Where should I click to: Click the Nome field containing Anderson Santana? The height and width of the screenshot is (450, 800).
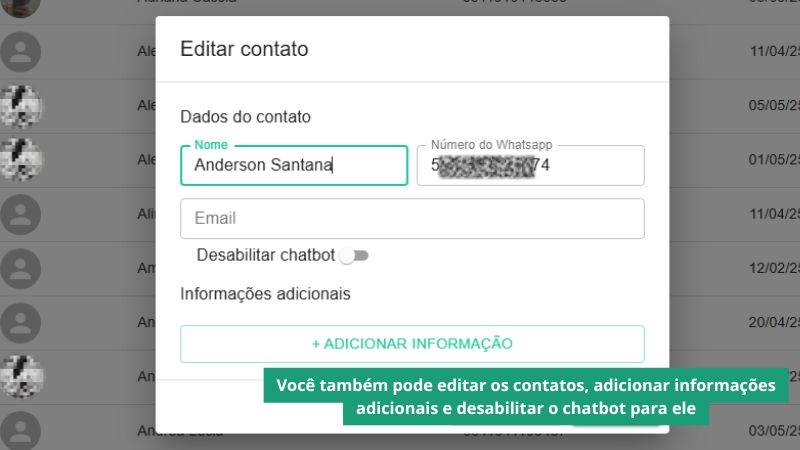[294, 165]
